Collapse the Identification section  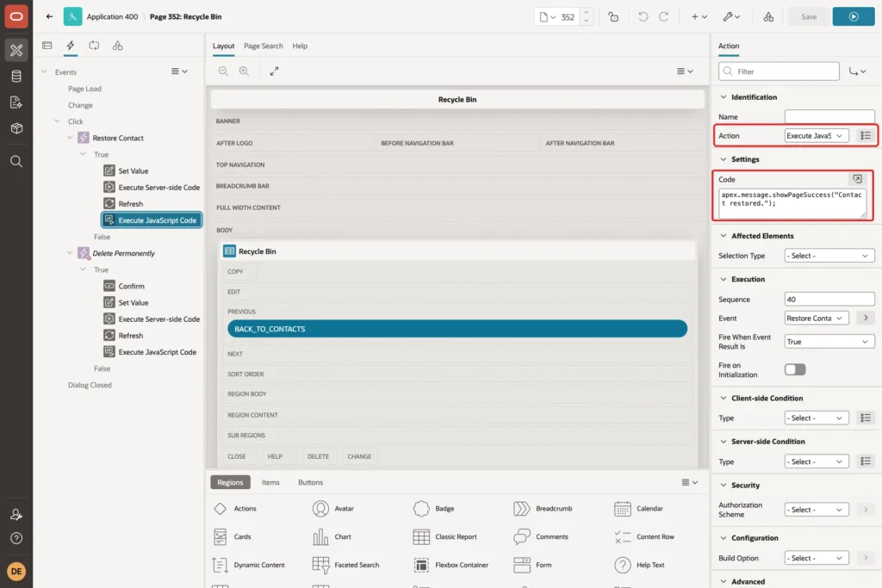click(723, 96)
